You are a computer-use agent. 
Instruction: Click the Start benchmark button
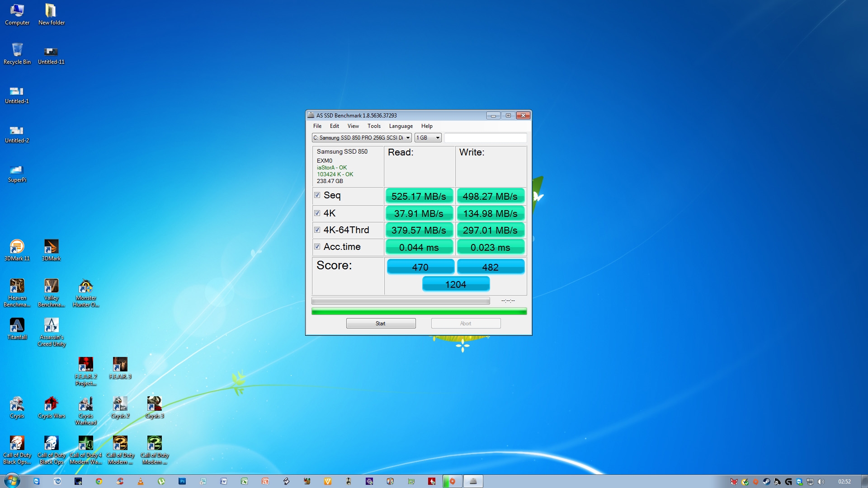[x=381, y=324]
